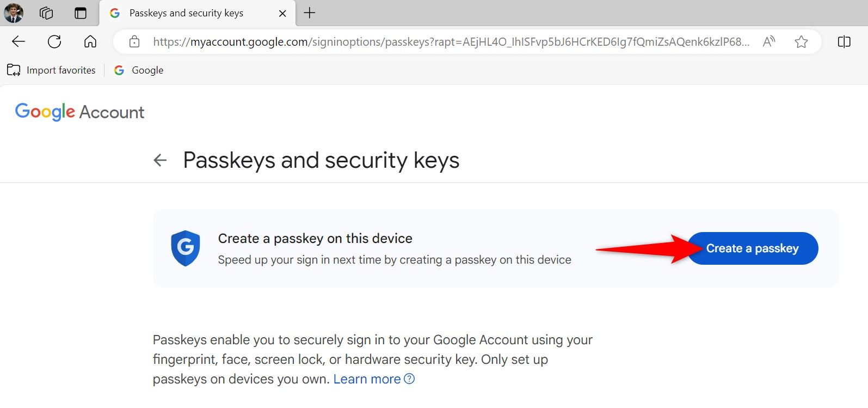Click the tab actions menu icon

(81, 12)
